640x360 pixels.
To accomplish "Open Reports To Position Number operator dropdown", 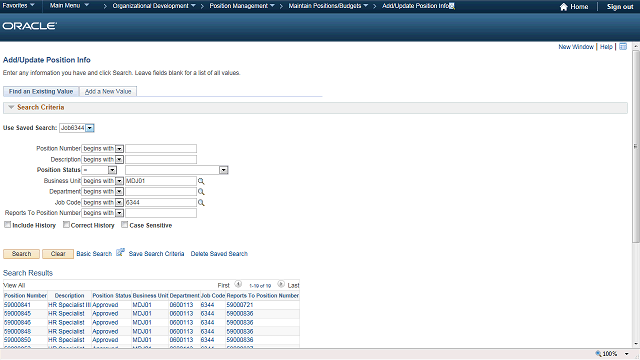I will click(x=119, y=213).
